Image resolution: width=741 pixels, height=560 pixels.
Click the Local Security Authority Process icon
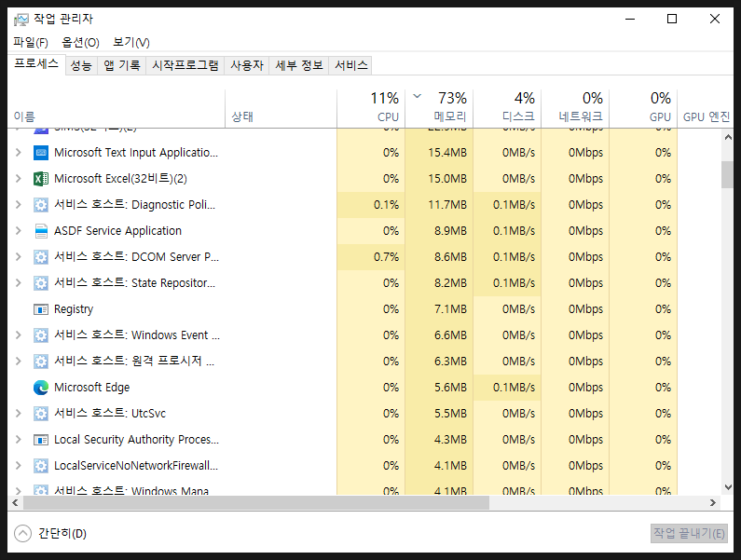(x=41, y=440)
